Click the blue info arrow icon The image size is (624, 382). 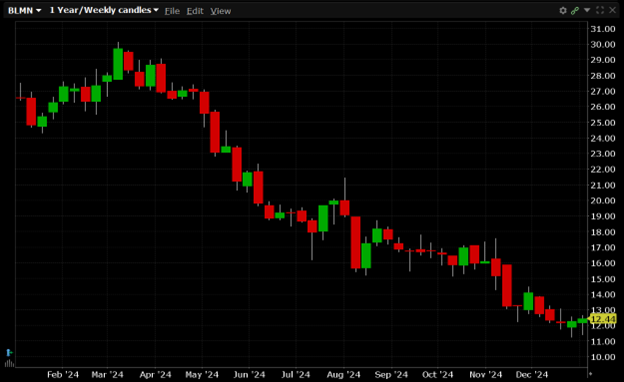click(x=9, y=353)
